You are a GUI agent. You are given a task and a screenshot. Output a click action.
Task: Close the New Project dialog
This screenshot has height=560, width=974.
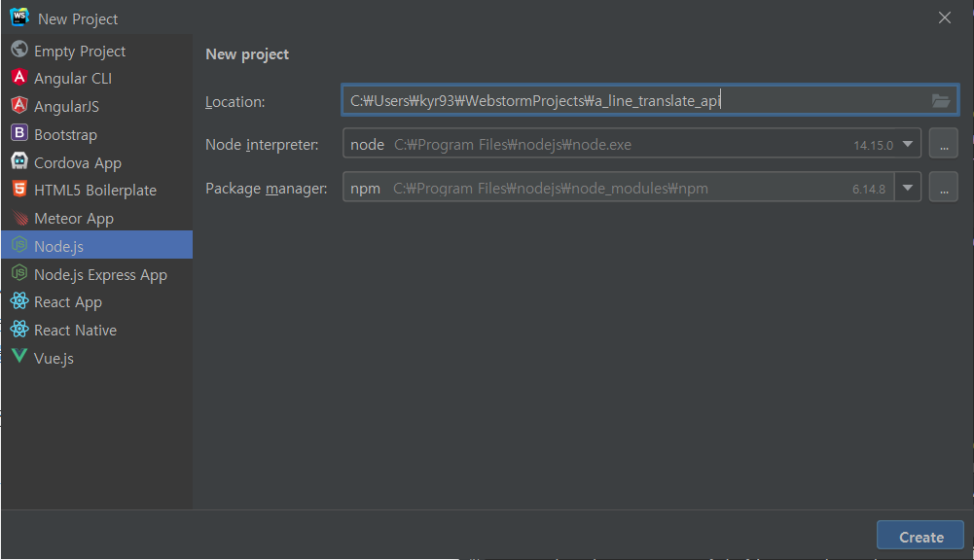point(944,18)
